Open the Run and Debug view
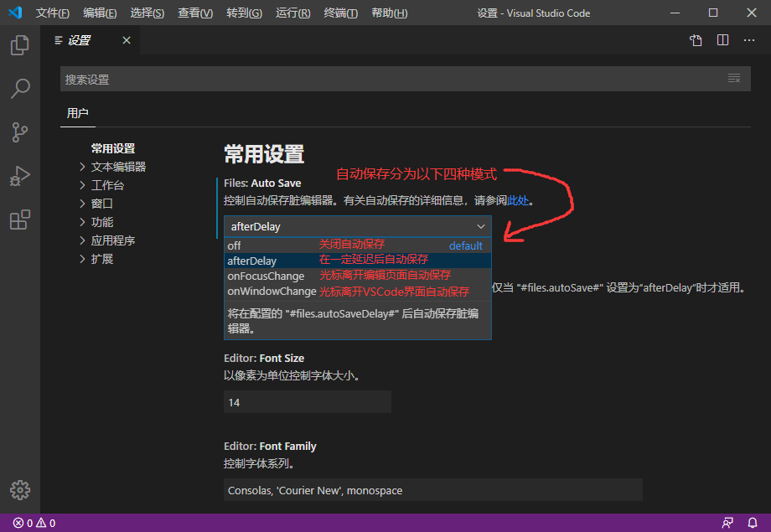 19,176
